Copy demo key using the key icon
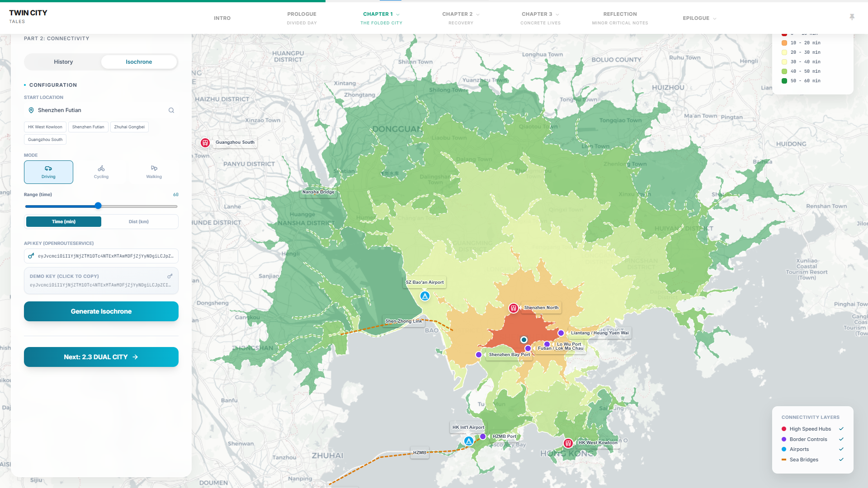The height and width of the screenshot is (488, 868). (170, 276)
